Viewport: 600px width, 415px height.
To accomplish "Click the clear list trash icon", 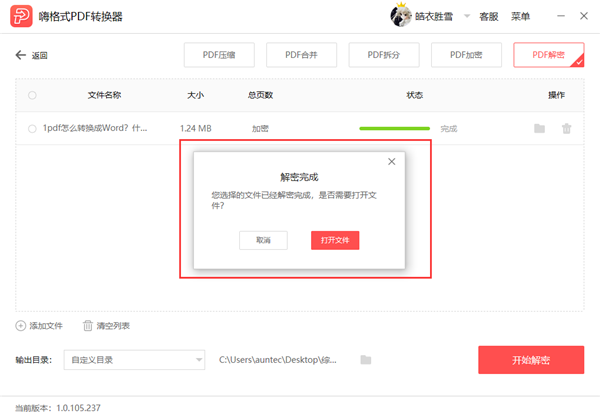I will (87, 326).
